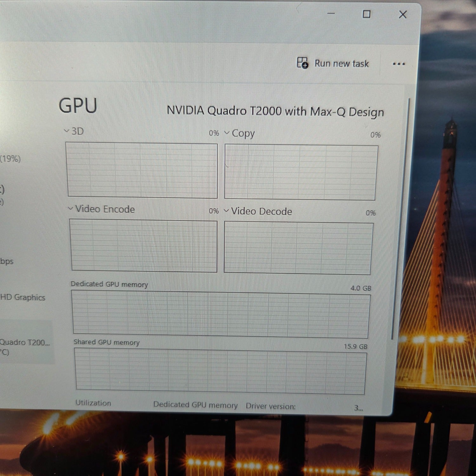Click the Dedicated GPU memory graph
The height and width of the screenshot is (476, 476).
coord(221,314)
